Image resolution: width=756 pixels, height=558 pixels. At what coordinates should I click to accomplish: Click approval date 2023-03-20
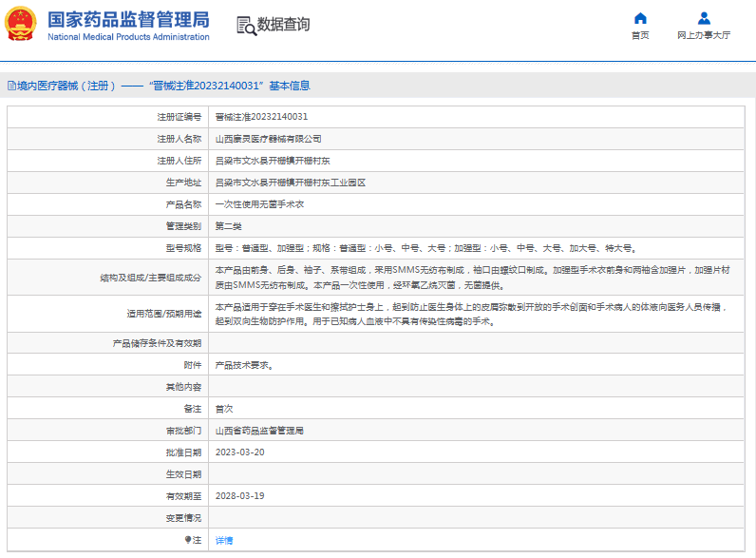click(239, 452)
